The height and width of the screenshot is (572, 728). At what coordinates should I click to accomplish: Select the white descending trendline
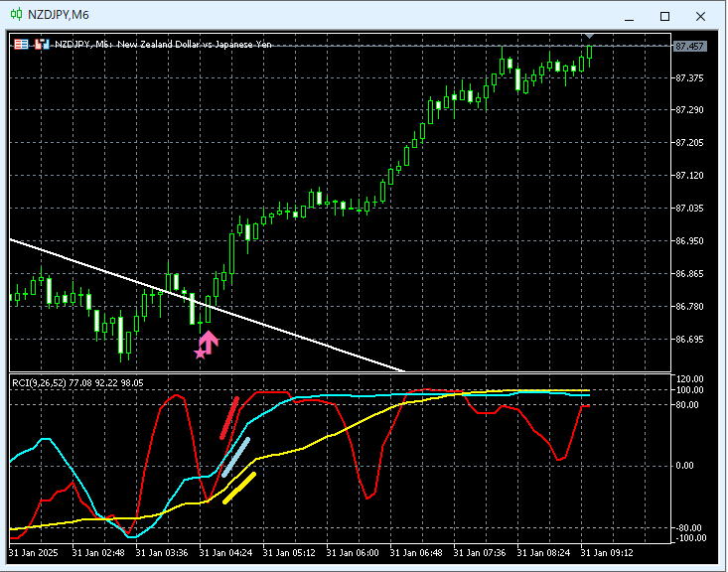click(207, 305)
